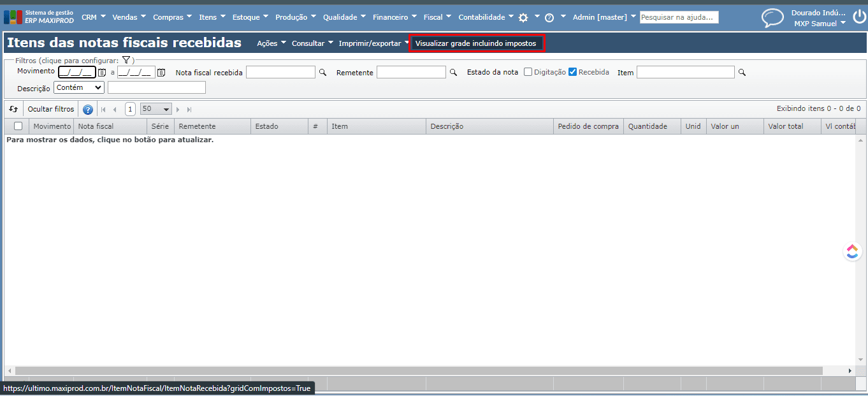Focus the Nota fiscal recebida field
Image resolution: width=868 pixels, height=396 pixels.
pos(280,72)
